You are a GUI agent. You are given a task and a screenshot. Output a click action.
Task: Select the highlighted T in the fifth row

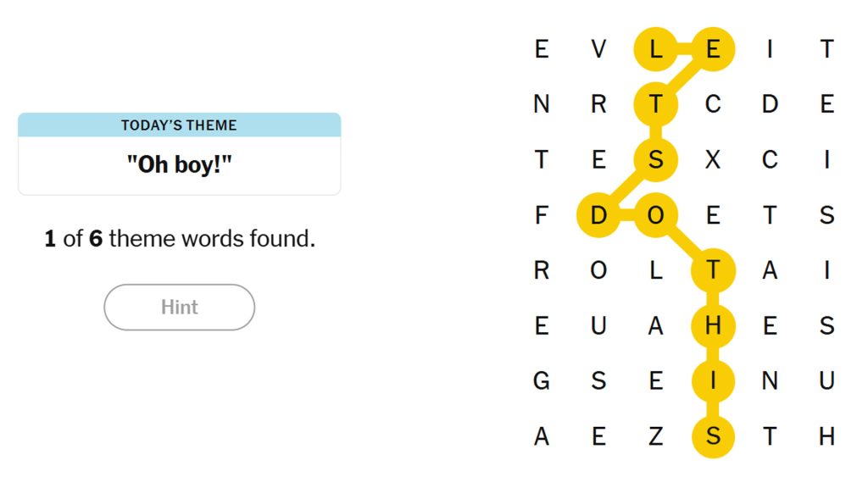pyautogui.click(x=713, y=270)
